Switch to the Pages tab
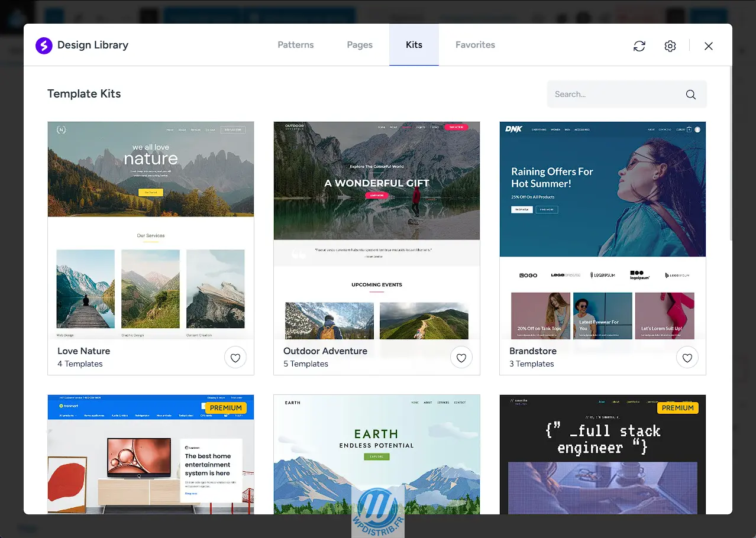Screen dimensions: 756x538 tap(360, 45)
